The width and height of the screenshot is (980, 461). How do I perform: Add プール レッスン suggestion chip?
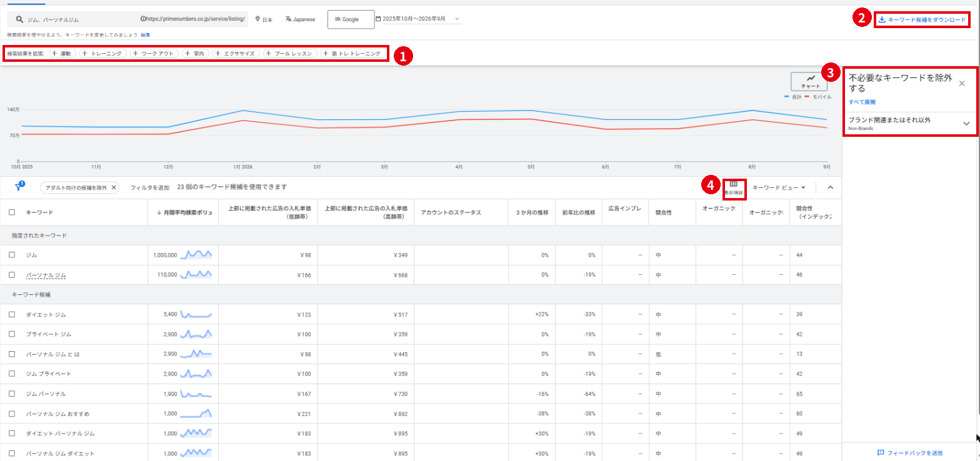click(x=289, y=54)
